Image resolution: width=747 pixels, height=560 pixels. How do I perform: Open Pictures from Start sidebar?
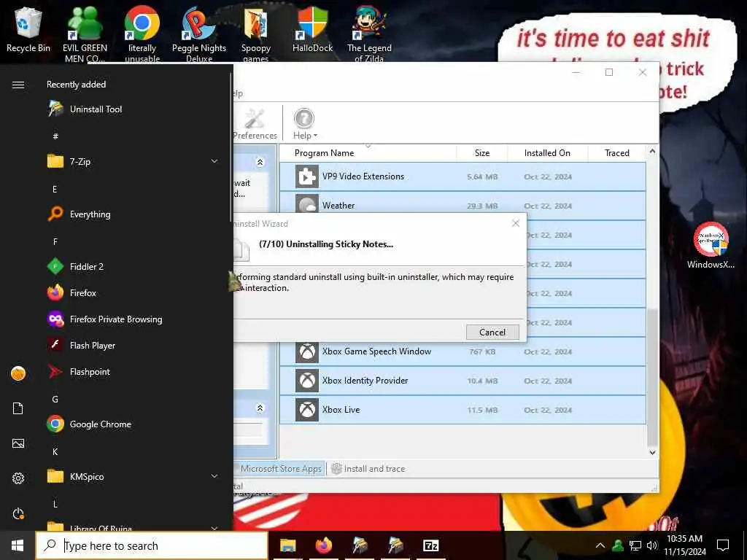click(18, 443)
